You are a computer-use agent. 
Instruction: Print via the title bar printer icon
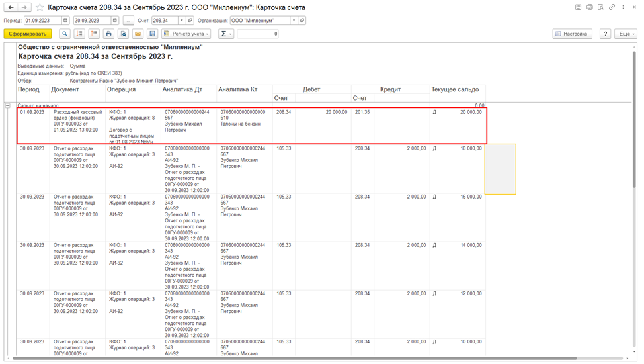589,7
